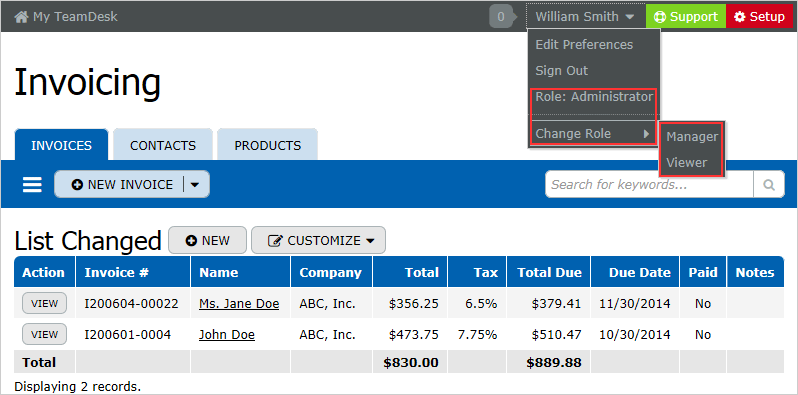Click the My TeamDesk link

pos(75,17)
